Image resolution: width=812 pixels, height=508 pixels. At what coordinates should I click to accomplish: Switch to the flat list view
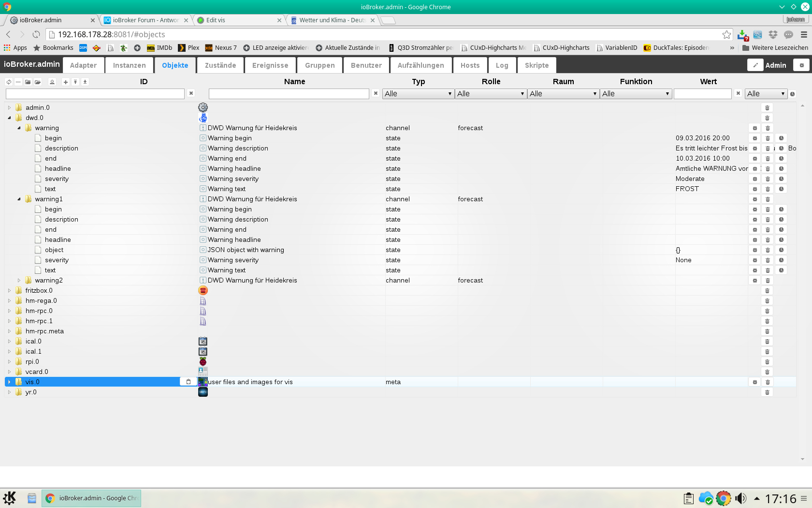[x=18, y=82]
